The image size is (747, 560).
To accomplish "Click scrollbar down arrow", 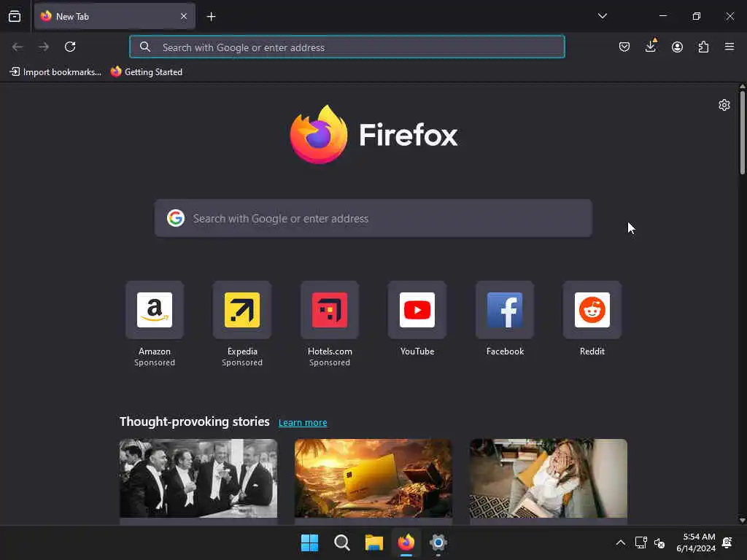I will [742, 521].
